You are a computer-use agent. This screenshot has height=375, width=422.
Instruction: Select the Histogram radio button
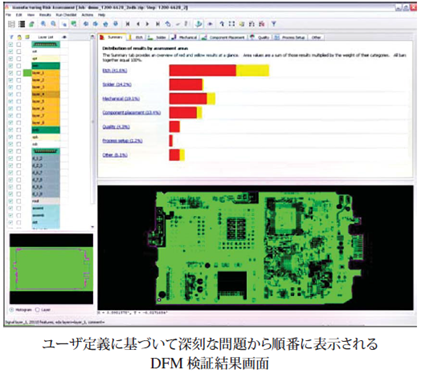[12, 310]
